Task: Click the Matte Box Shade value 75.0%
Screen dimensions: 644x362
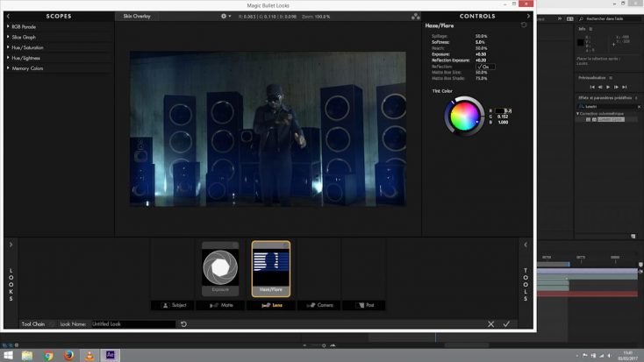Action: click(481, 78)
